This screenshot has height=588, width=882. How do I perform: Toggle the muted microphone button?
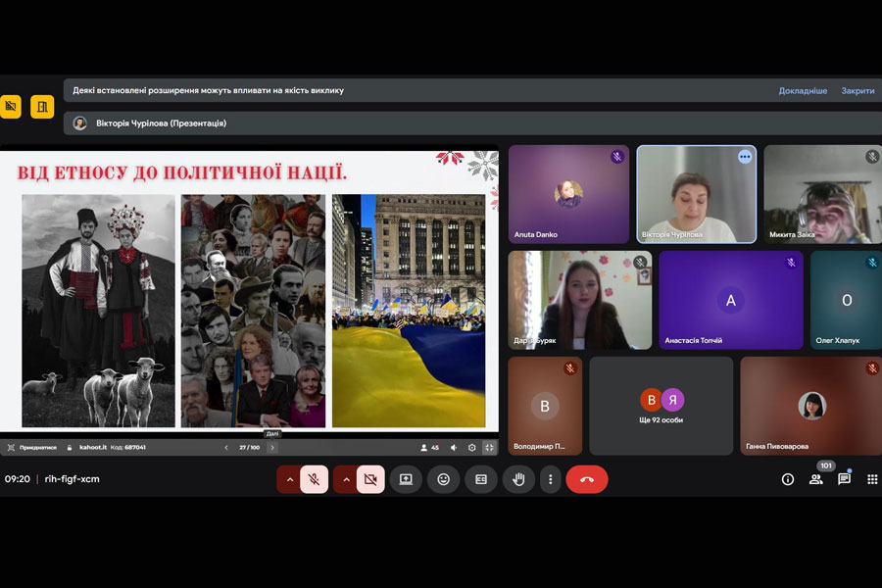(314, 479)
